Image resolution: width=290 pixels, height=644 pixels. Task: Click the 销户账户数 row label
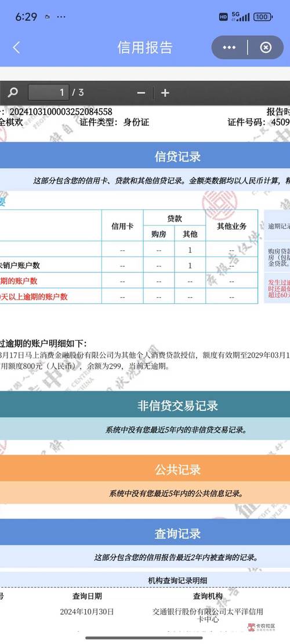(20, 265)
